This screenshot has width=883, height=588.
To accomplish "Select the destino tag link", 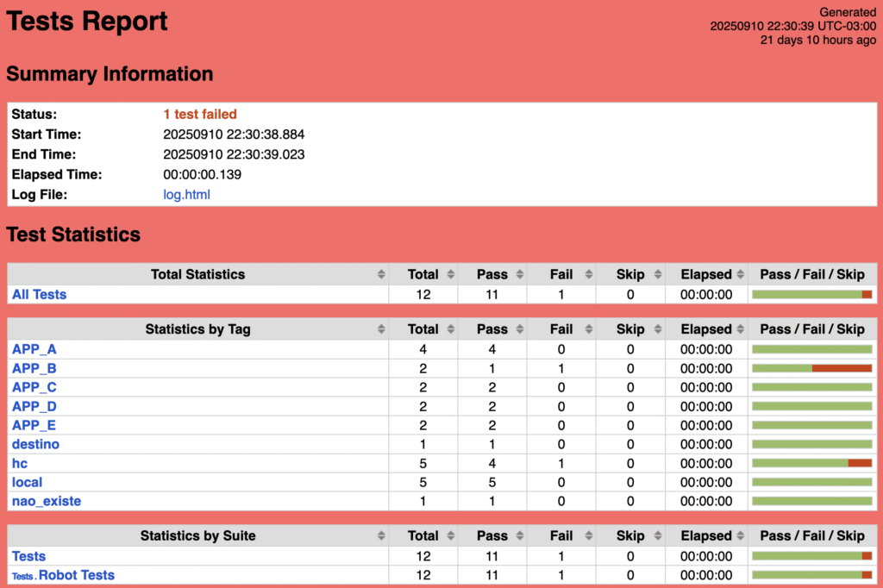I will coord(35,444).
